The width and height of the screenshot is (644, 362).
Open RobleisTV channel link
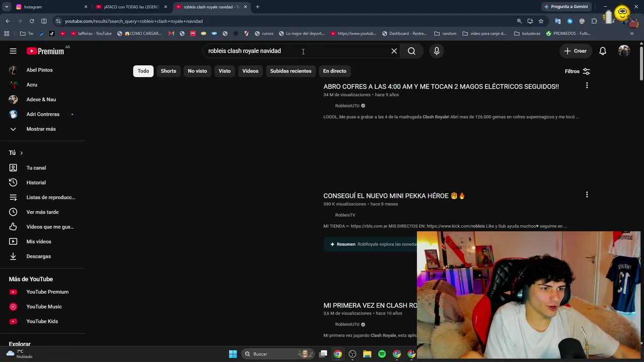point(345,215)
